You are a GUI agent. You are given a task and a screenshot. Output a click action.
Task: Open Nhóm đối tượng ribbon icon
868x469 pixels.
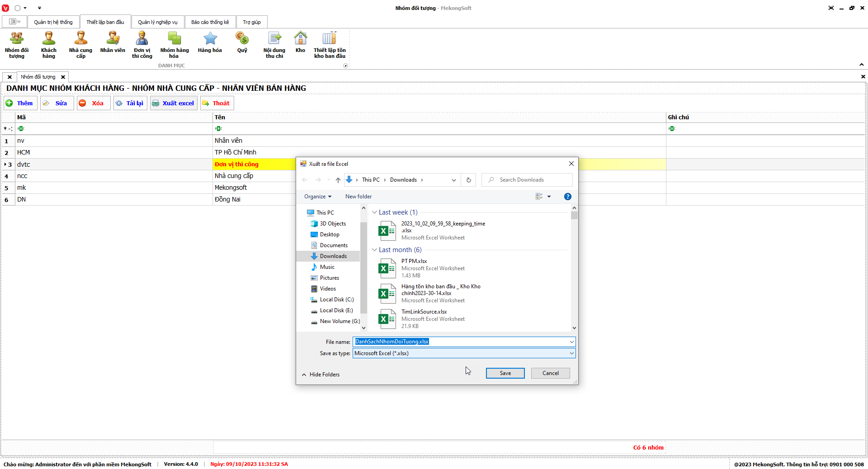coord(17,45)
